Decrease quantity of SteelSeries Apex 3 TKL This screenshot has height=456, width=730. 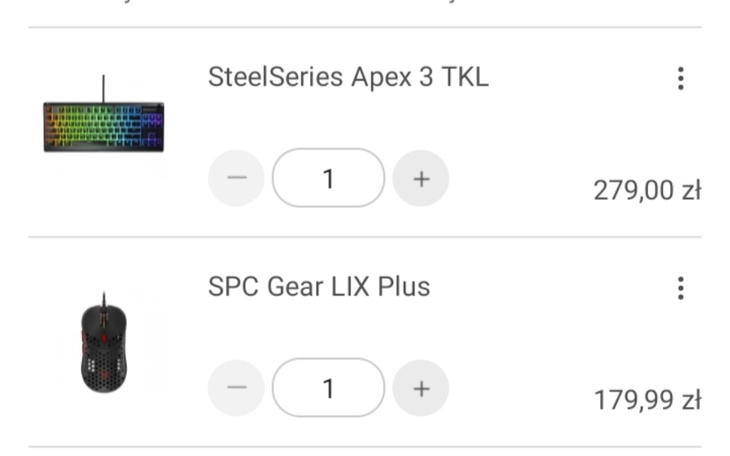click(236, 179)
